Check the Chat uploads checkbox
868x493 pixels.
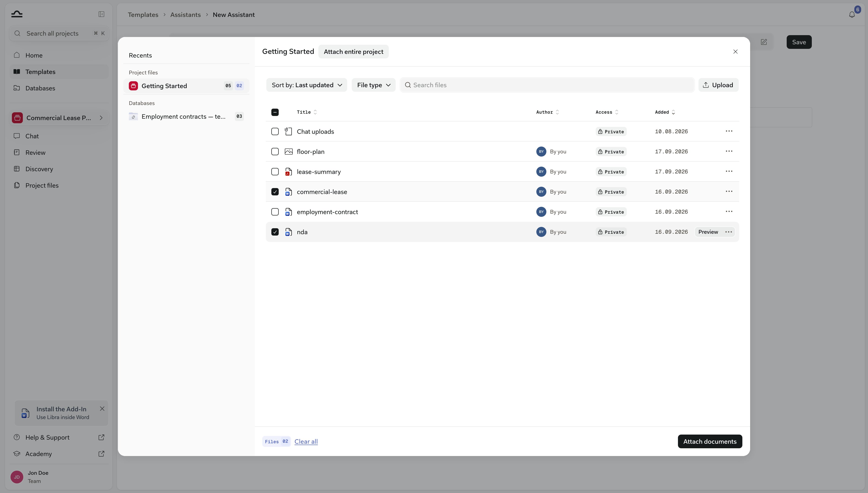275,131
